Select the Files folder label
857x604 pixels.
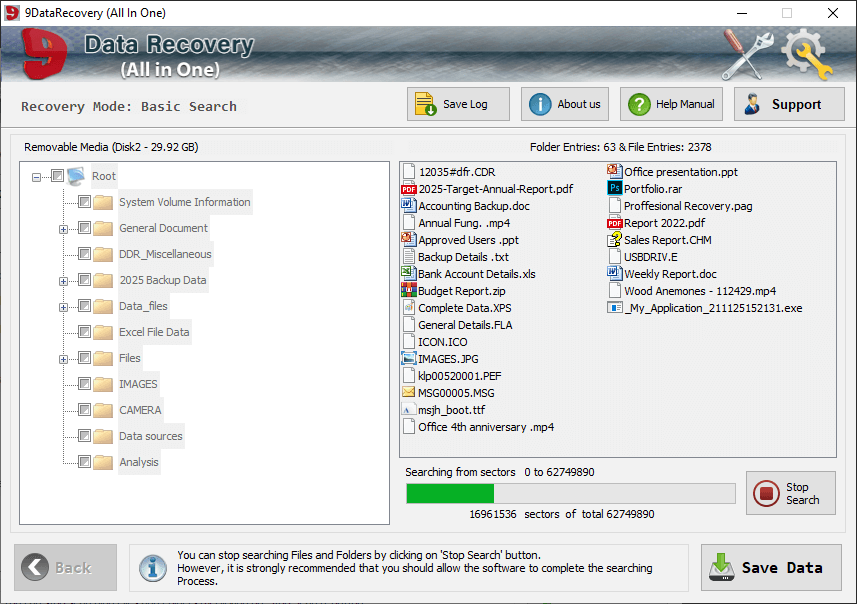[x=130, y=358]
